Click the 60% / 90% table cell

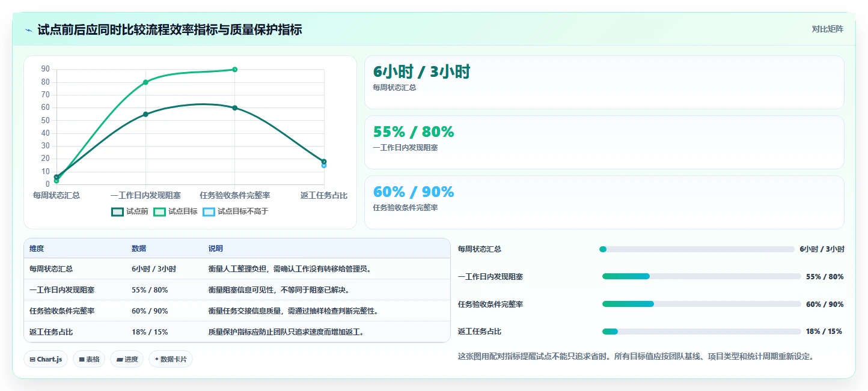150,311
